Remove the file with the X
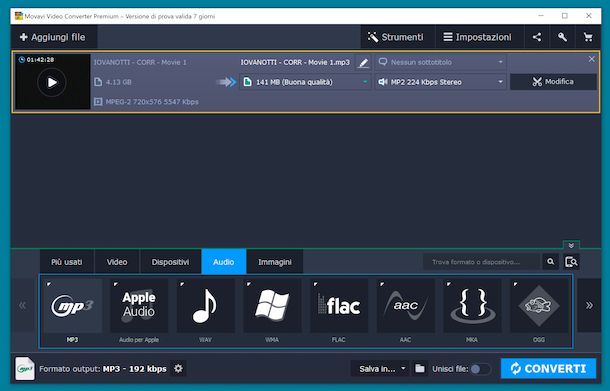610x391 pixels. click(x=591, y=59)
